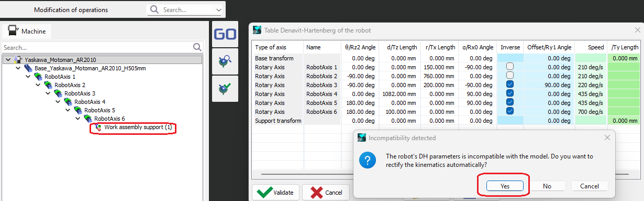Uncheck Inverse checkbox for RobotAxis 4
644x201 pixels.
(510, 94)
